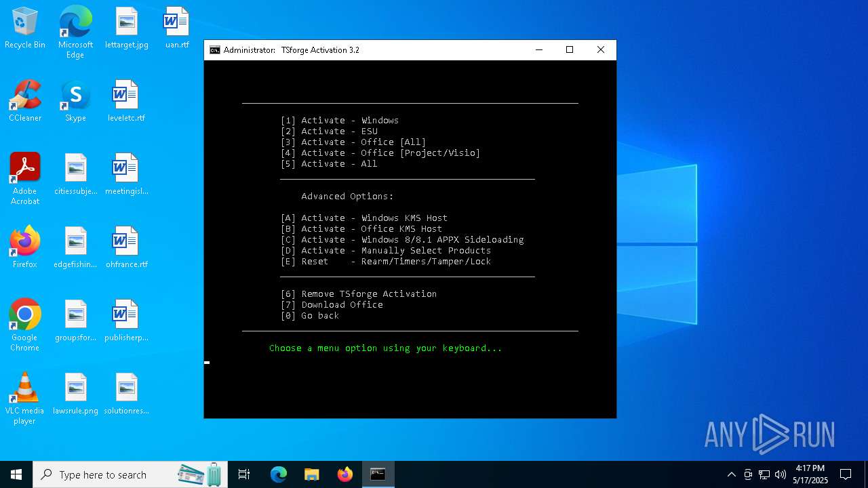Open VLC media player shortcut
The image size is (868, 488).
click(x=25, y=399)
